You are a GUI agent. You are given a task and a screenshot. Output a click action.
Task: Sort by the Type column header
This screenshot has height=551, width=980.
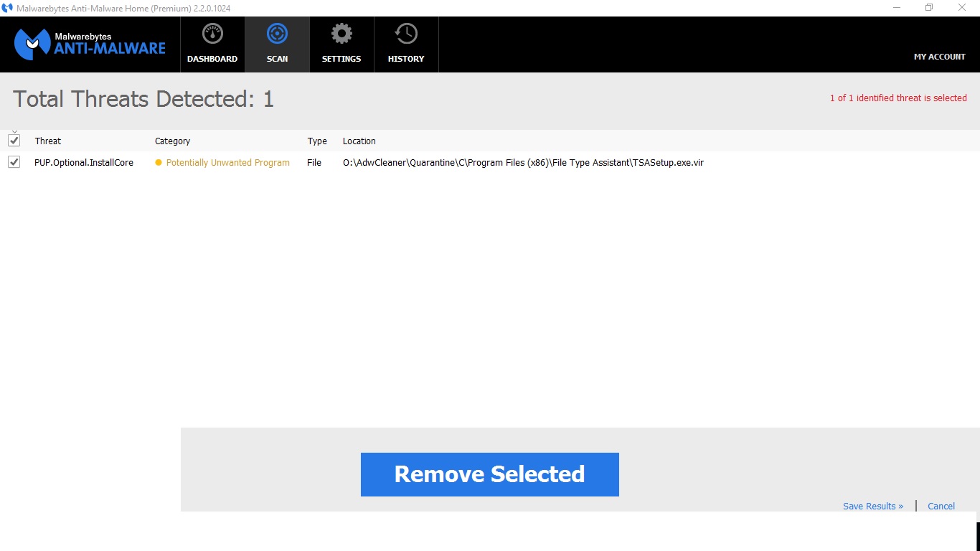317,141
